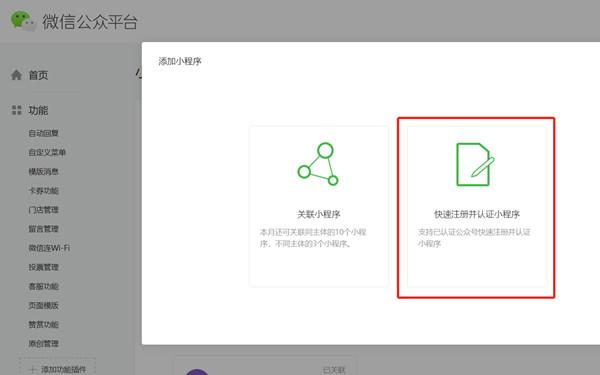Image resolution: width=600 pixels, height=375 pixels.
Task: Open 自定义菜单 in sidebar
Action: point(47,152)
